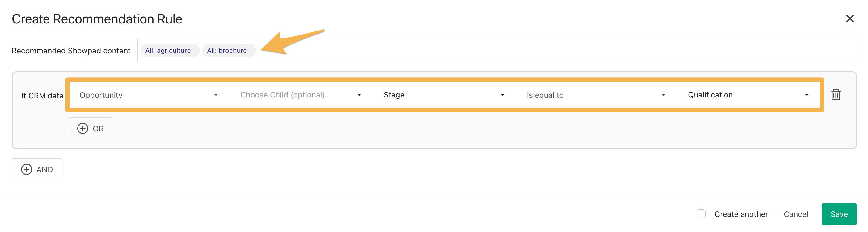
Task: Select the 'All: brochure' content tag
Action: (x=227, y=51)
